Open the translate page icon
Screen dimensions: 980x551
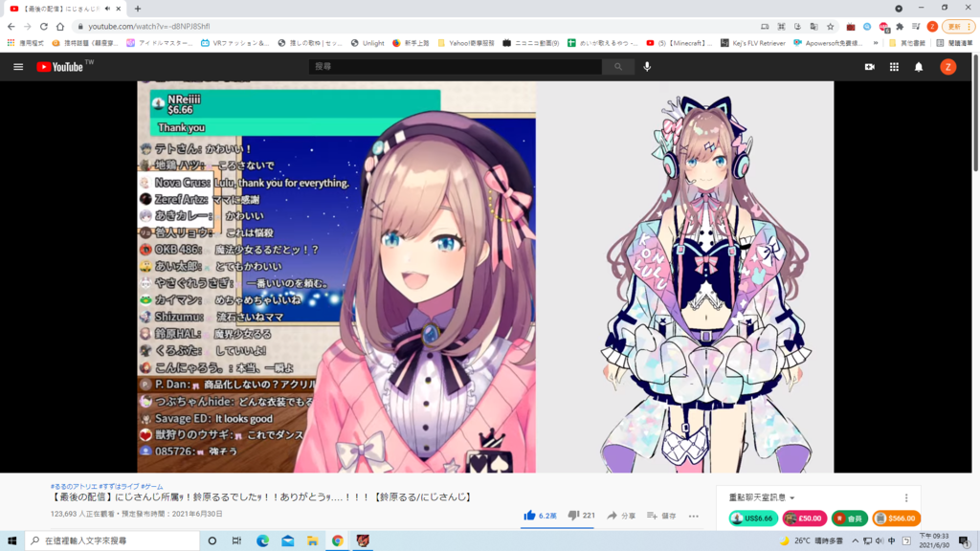click(x=813, y=26)
